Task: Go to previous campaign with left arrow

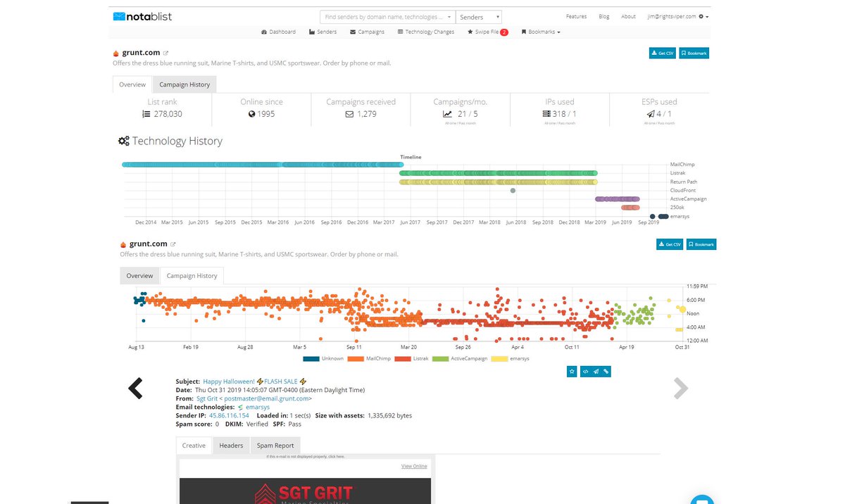Action: 135,388
